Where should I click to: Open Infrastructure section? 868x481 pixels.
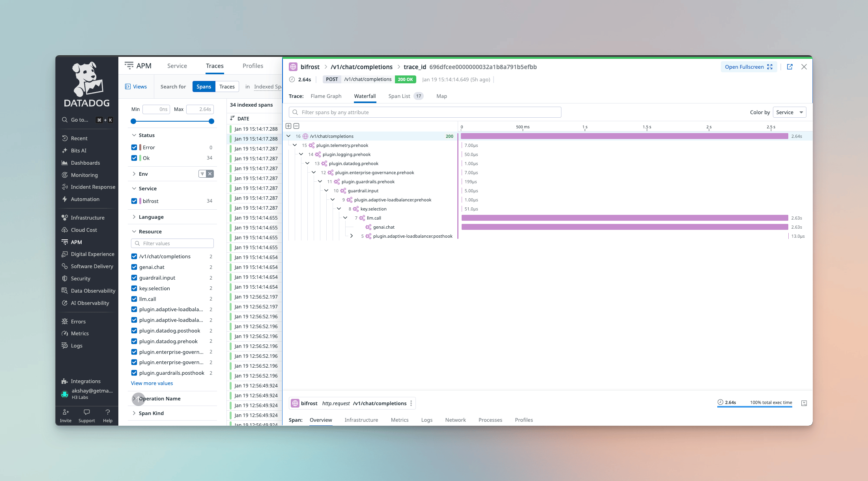point(88,218)
